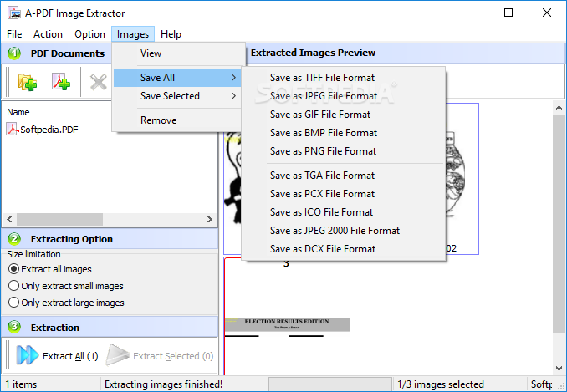Choose Remove from the Images menu
567x392 pixels.
tap(177, 120)
